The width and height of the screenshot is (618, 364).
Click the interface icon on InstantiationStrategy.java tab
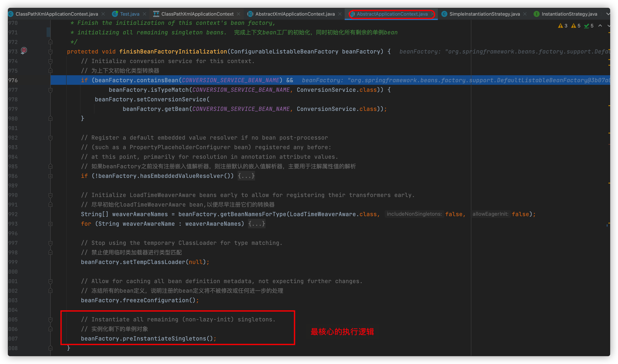pyautogui.click(x=537, y=14)
